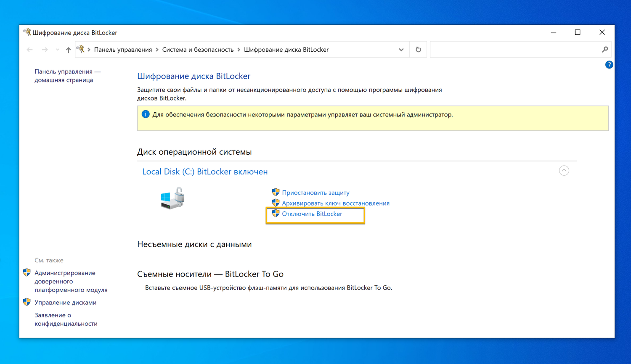This screenshot has height=364, width=631.
Task: Click the shield icon beside "Отключить BitLocker"
Action: (x=276, y=213)
